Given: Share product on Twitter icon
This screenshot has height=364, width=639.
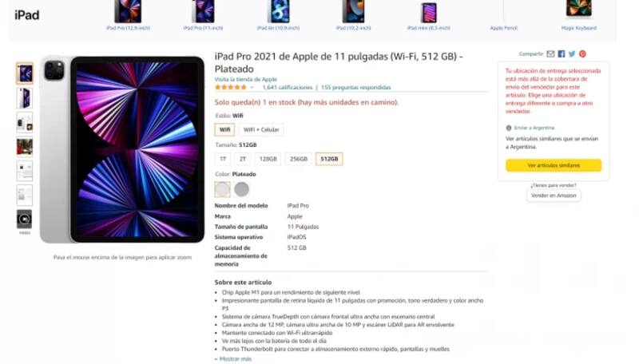Looking at the screenshot, I should (x=572, y=53).
